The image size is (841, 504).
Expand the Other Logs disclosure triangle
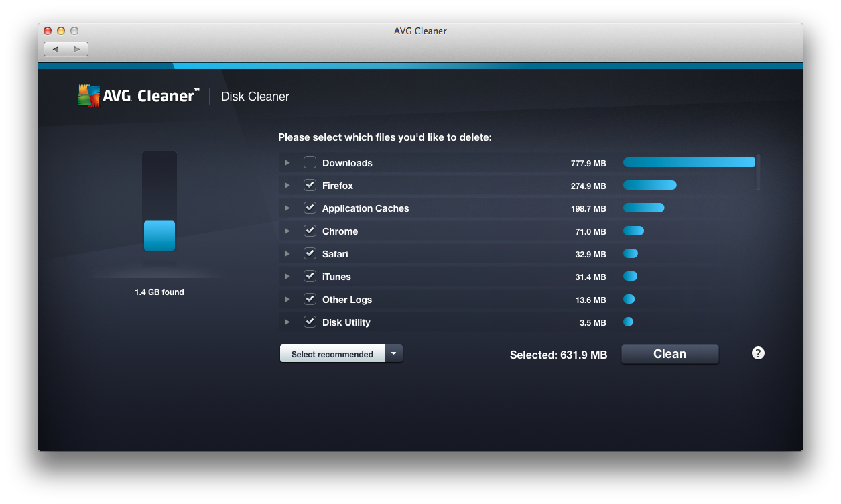pos(287,300)
